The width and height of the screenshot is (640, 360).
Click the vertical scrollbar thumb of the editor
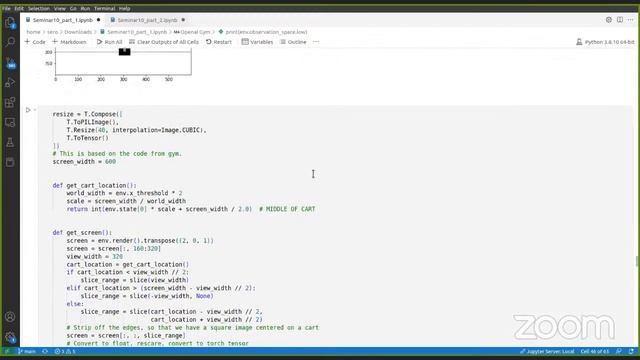pyautogui.click(x=637, y=261)
